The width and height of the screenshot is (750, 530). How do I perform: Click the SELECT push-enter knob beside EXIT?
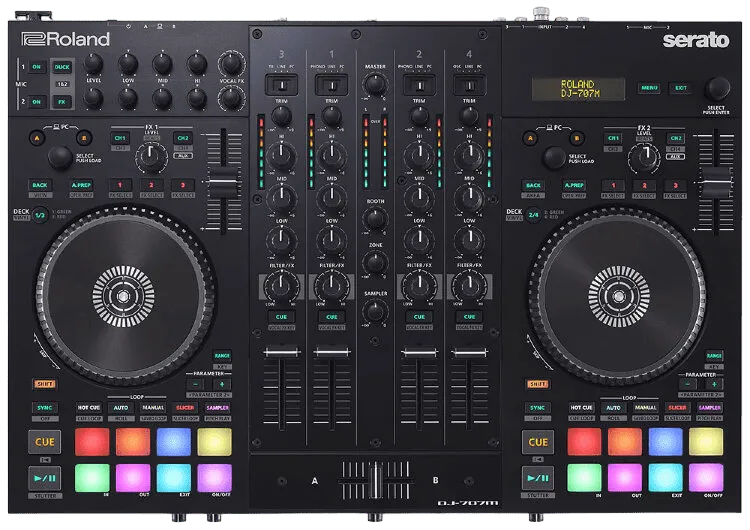716,87
